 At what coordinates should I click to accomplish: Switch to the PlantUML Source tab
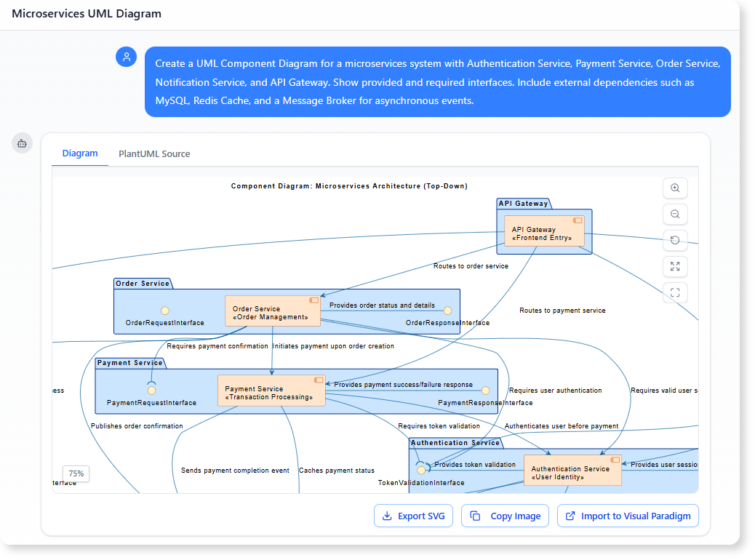[153, 153]
